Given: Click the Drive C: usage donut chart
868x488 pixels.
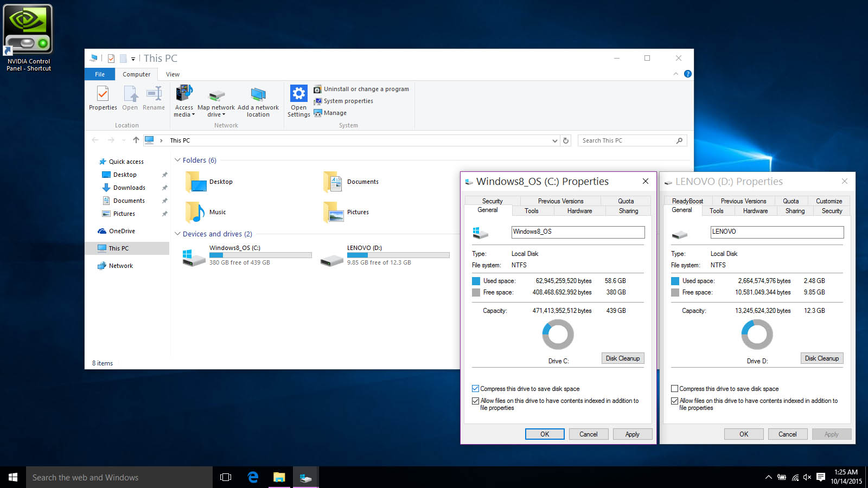Looking at the screenshot, I should [x=558, y=334].
